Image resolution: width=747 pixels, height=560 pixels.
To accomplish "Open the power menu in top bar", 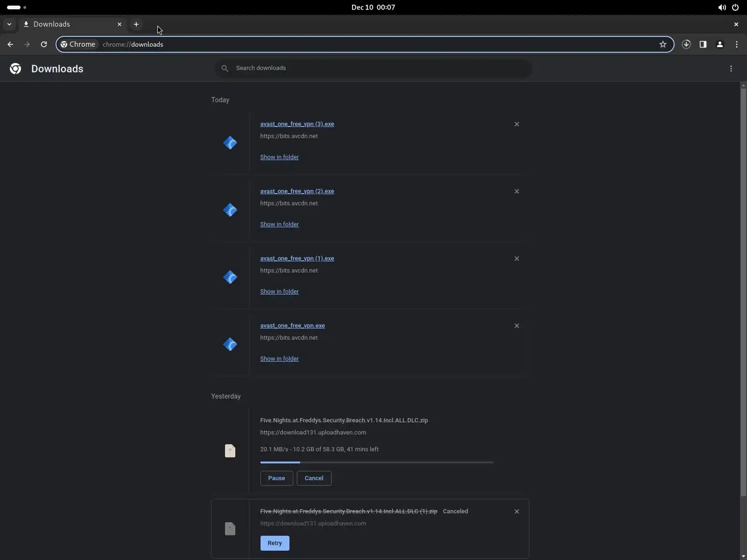I will pyautogui.click(x=735, y=7).
